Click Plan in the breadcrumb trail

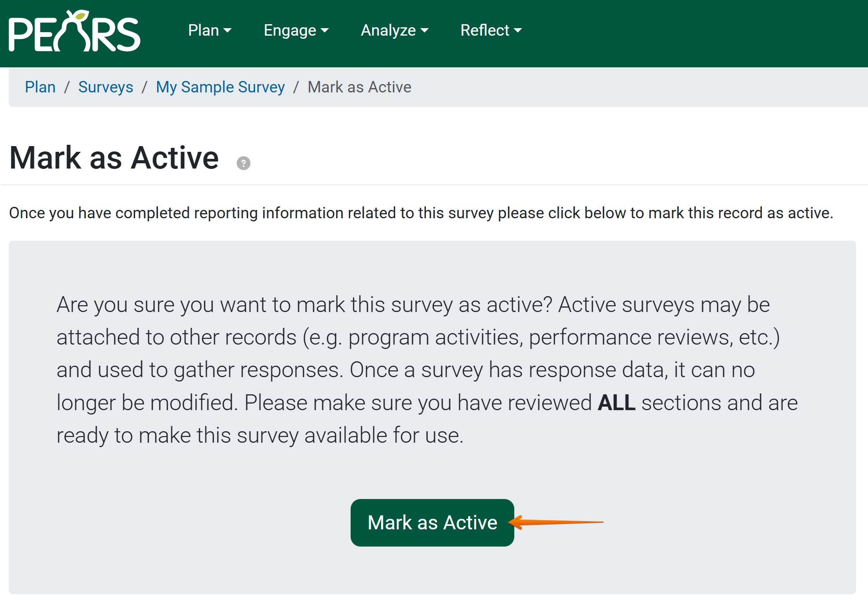coord(40,87)
